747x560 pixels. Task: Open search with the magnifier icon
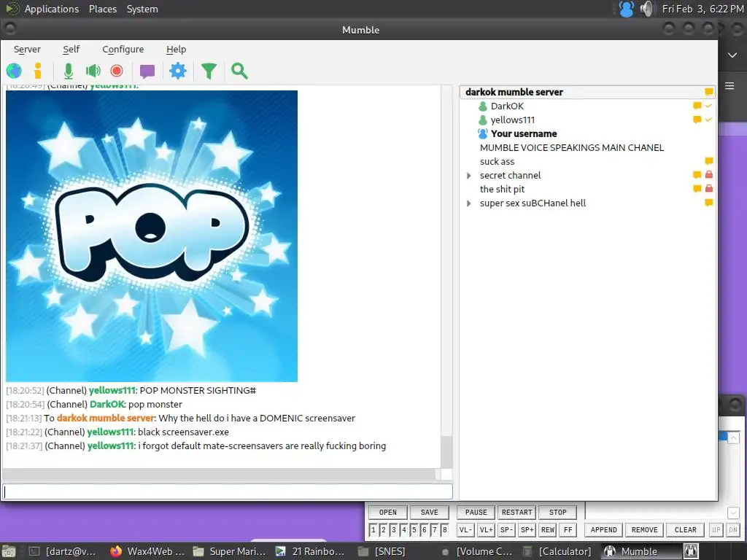click(x=239, y=71)
